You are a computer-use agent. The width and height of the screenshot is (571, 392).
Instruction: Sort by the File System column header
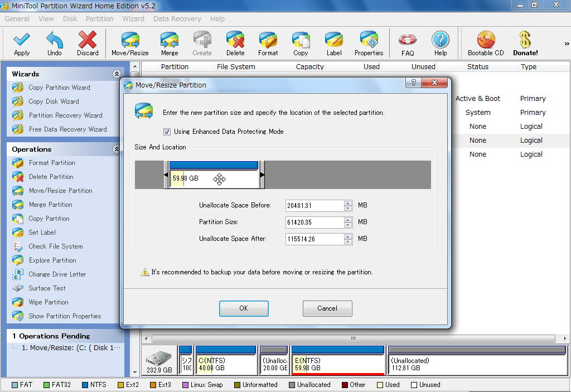[236, 67]
